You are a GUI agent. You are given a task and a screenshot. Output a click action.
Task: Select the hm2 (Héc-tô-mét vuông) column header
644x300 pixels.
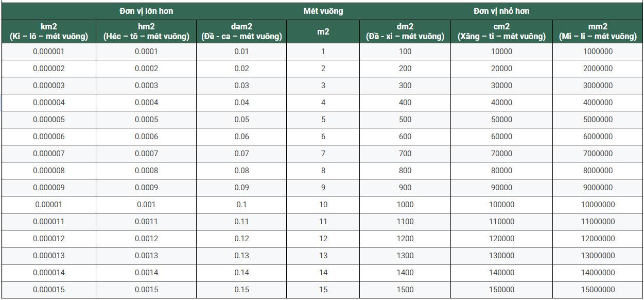[146, 31]
